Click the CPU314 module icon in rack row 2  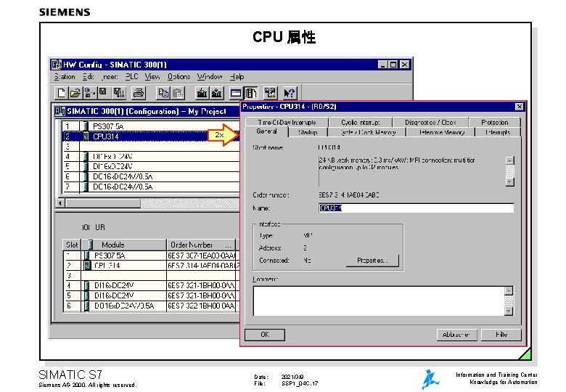tap(86, 136)
